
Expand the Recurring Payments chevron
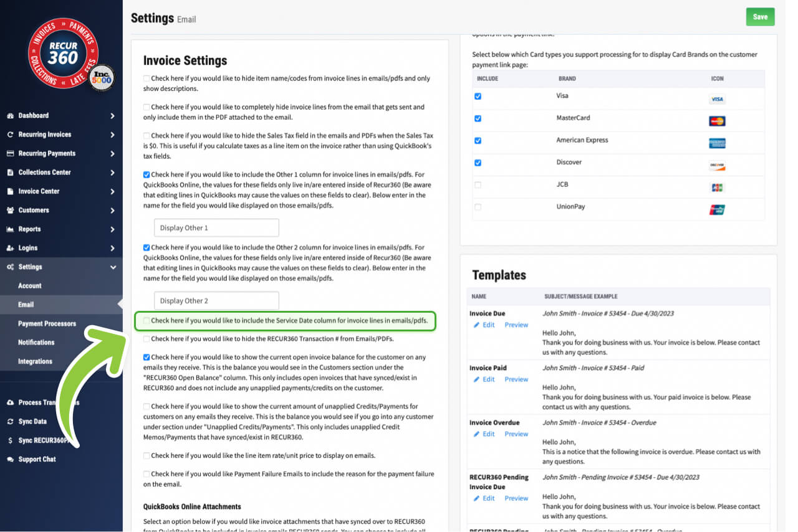(x=112, y=153)
